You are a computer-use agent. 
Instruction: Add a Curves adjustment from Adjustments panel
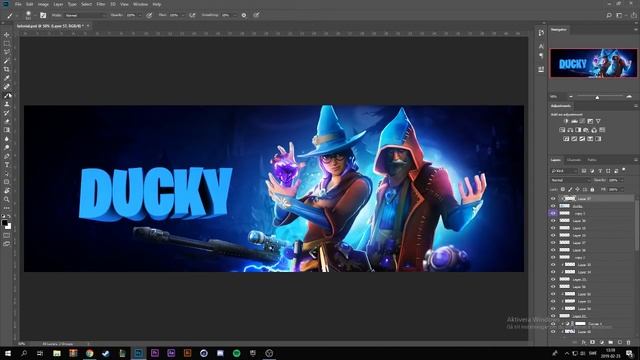pyautogui.click(x=582, y=121)
